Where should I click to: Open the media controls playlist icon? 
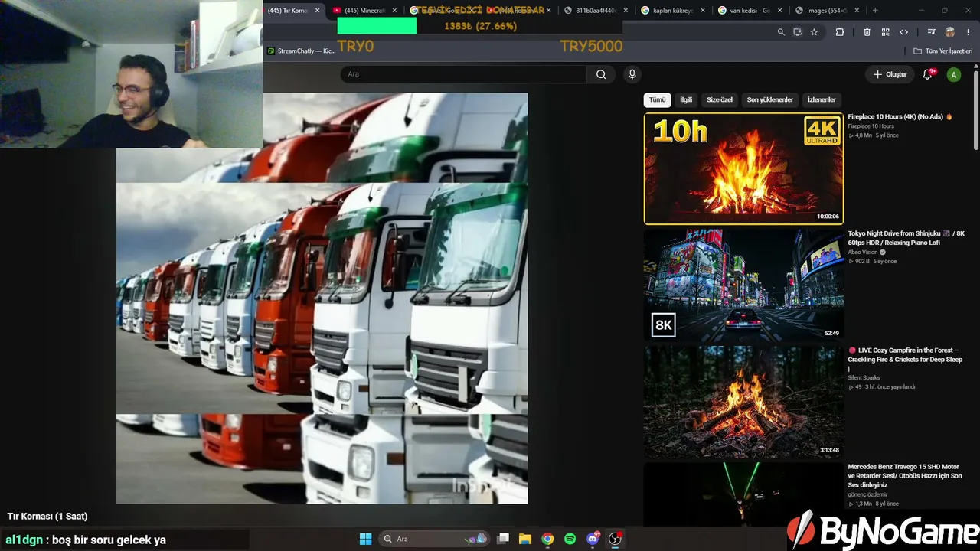(x=931, y=32)
